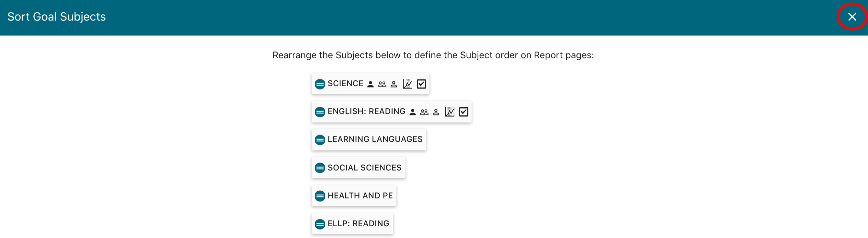
Task: Click the ELLP: READING drag handle
Action: coord(319,224)
